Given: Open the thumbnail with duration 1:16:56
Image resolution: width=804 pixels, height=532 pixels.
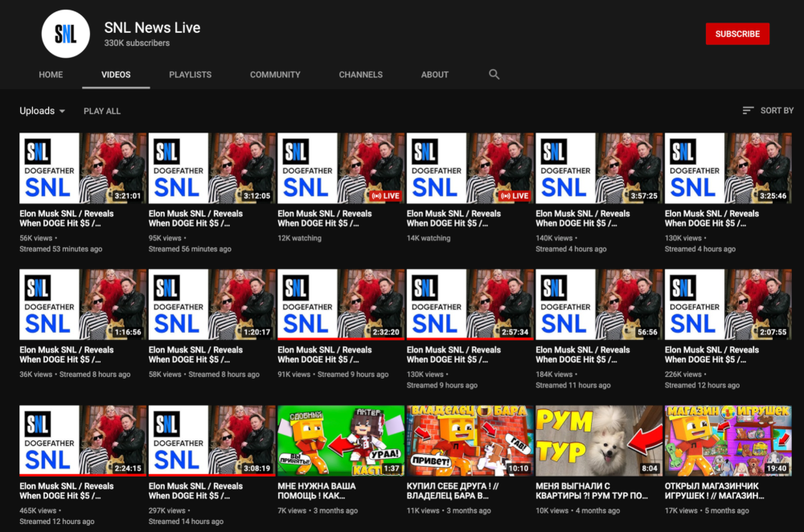Looking at the screenshot, I should [83, 305].
